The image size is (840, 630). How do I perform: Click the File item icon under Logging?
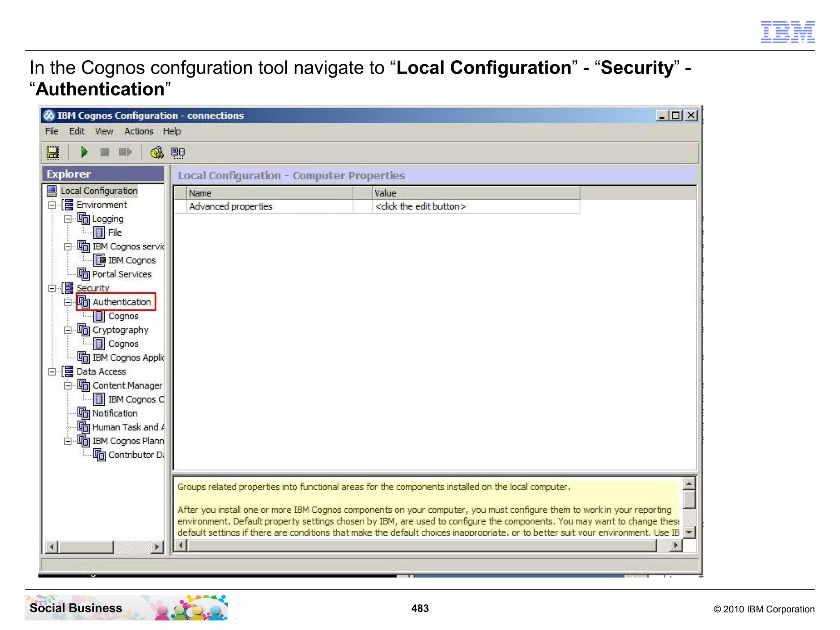point(99,233)
